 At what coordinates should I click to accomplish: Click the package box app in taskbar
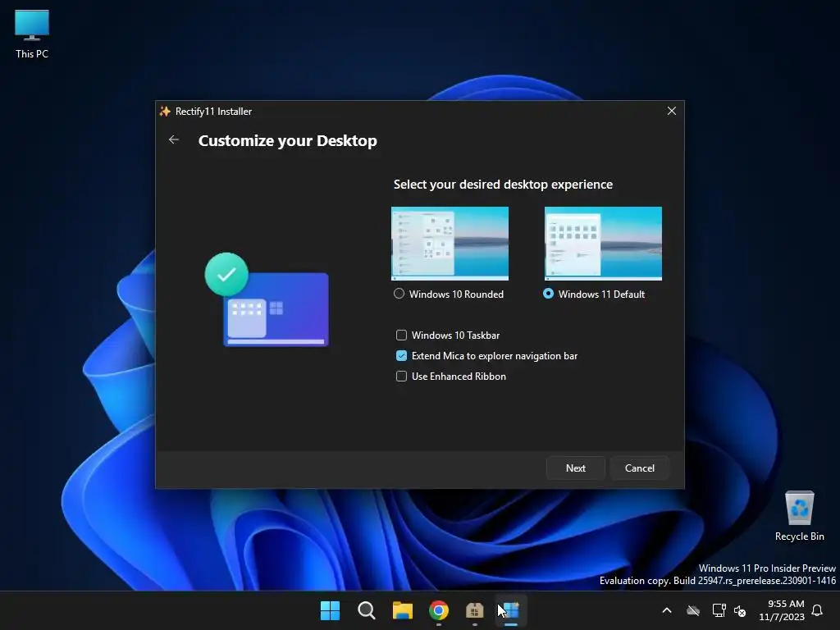coord(475,610)
